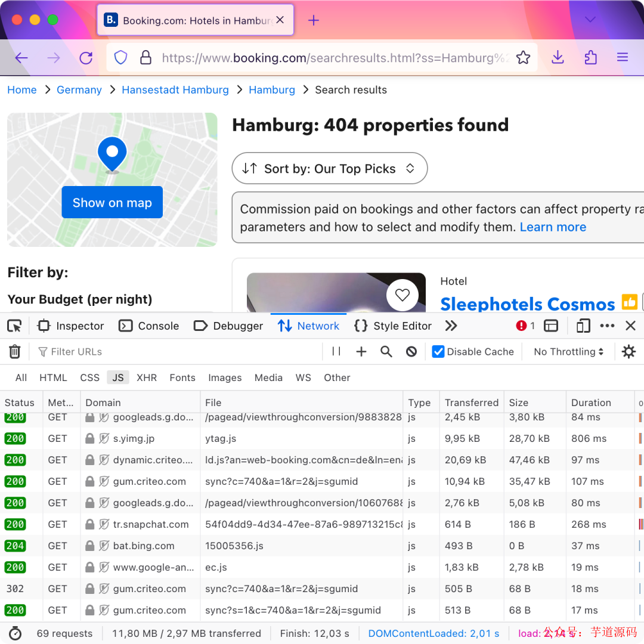
Task: Open the No Throttling dropdown
Action: click(569, 352)
